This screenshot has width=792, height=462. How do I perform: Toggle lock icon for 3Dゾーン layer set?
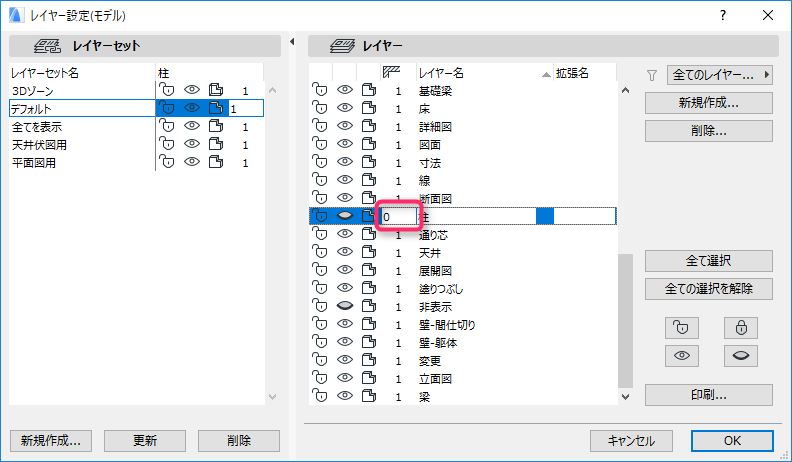167,90
